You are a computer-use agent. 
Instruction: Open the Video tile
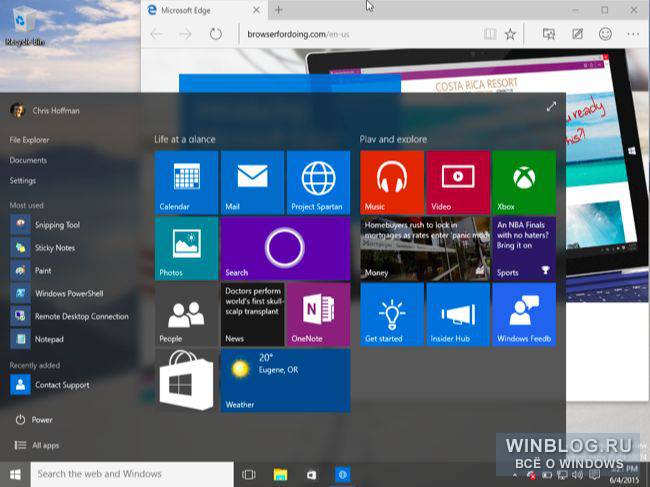(x=458, y=182)
